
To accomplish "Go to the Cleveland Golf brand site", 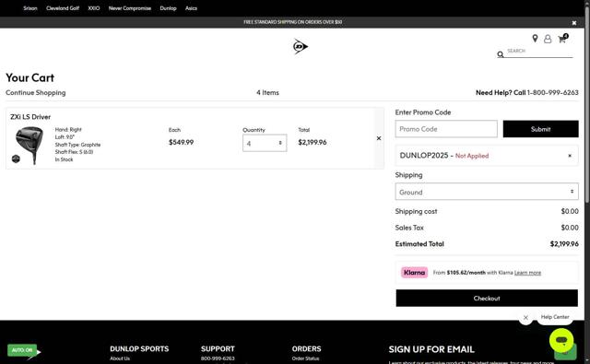I will pyautogui.click(x=63, y=8).
